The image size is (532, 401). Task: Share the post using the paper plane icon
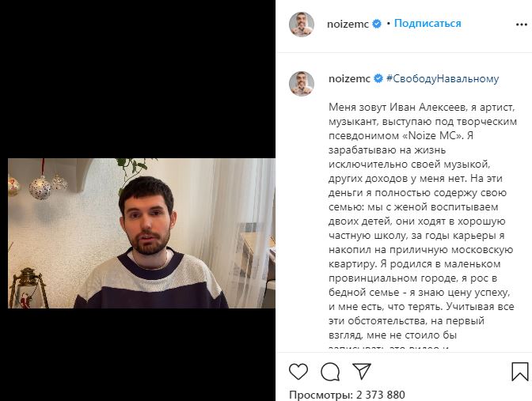(361, 371)
